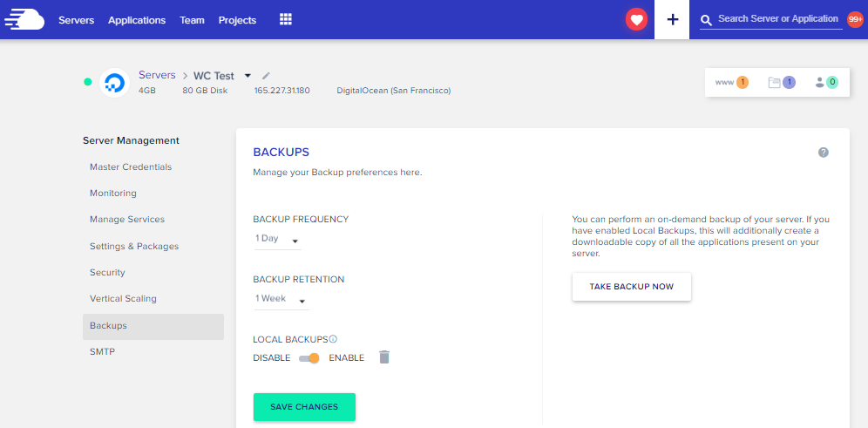This screenshot has width=868, height=428.
Task: Click the 4GB server size text
Action: point(147,91)
